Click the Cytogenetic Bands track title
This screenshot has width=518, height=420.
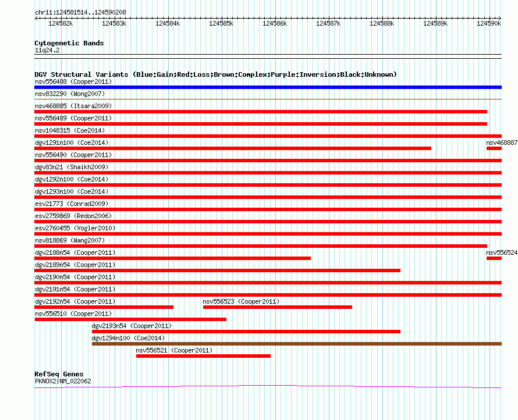pos(69,43)
